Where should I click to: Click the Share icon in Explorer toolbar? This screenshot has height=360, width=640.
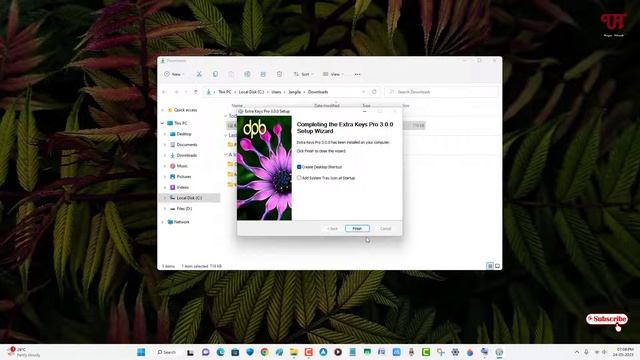pyautogui.click(x=263, y=74)
